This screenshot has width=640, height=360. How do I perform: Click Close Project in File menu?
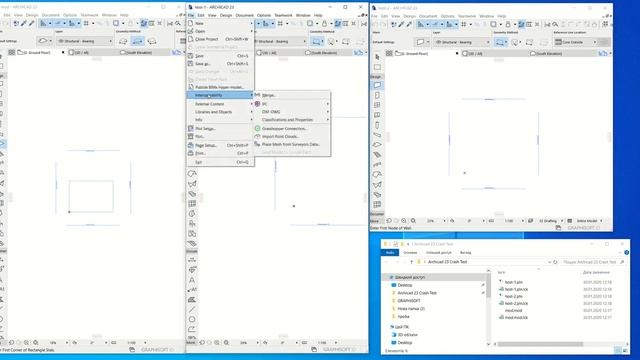[x=220, y=39]
